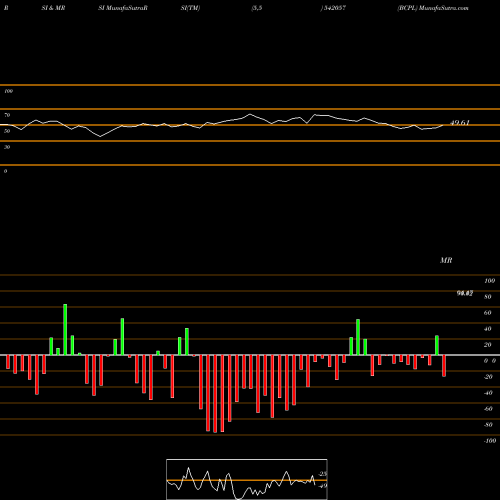This screenshot has height=500, width=500.
Task: Click the -20 label on the MR axis
Action: click(x=488, y=377)
